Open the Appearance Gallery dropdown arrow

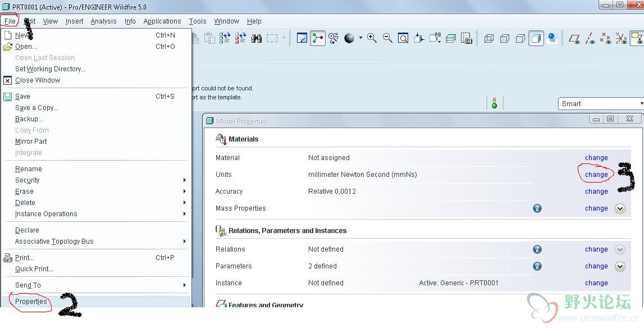point(360,38)
